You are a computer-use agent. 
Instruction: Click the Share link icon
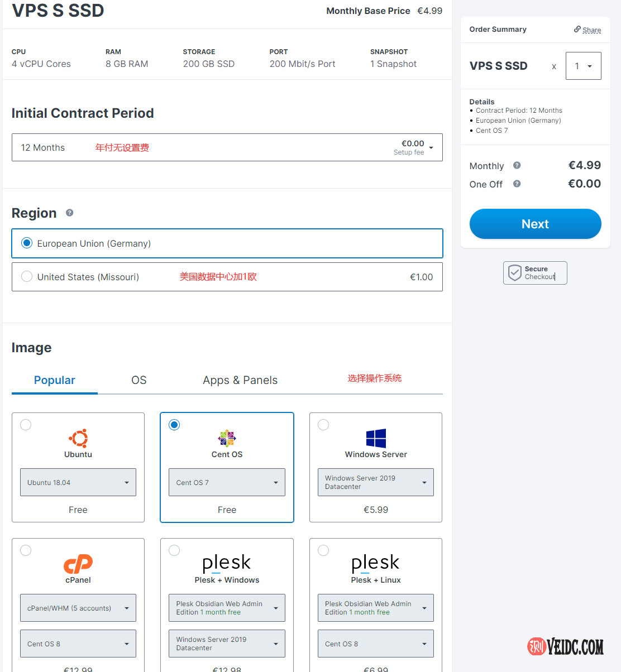coord(577,30)
